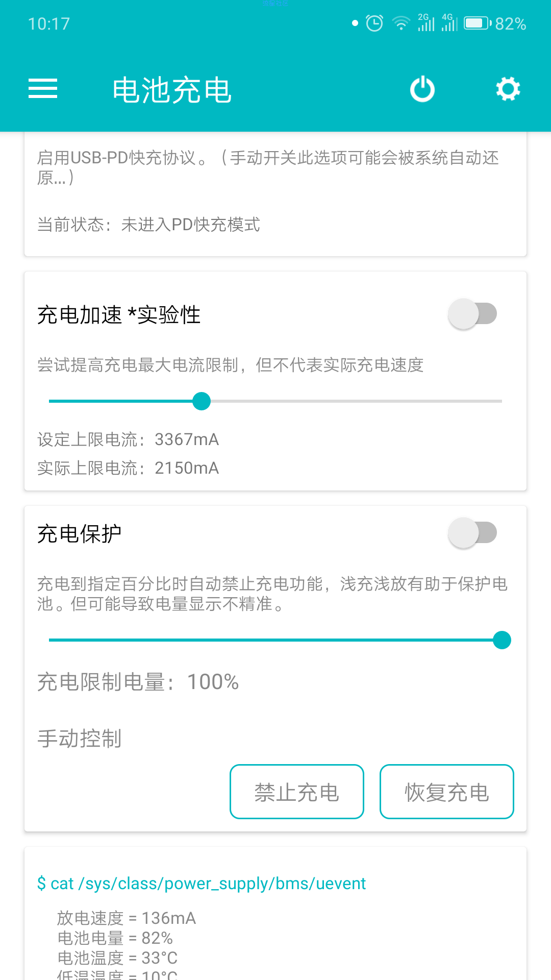Tap the battery indicator showing 82%
Image resolution: width=551 pixels, height=980 pixels.
pos(495,23)
